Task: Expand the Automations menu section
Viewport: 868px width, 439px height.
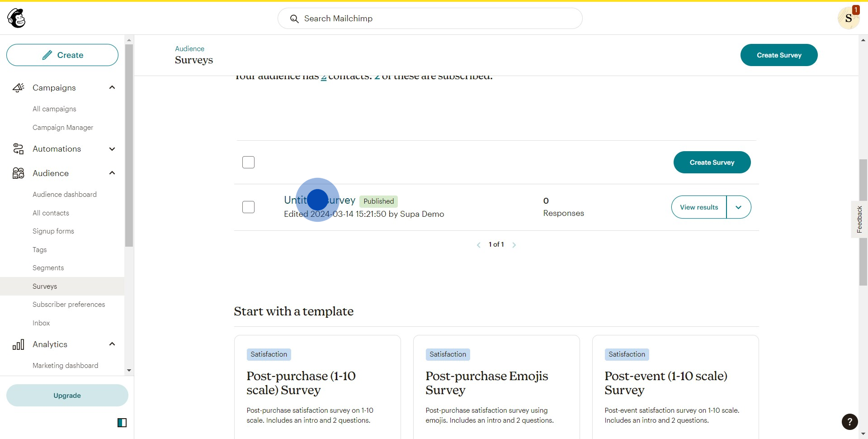Action: click(112, 149)
